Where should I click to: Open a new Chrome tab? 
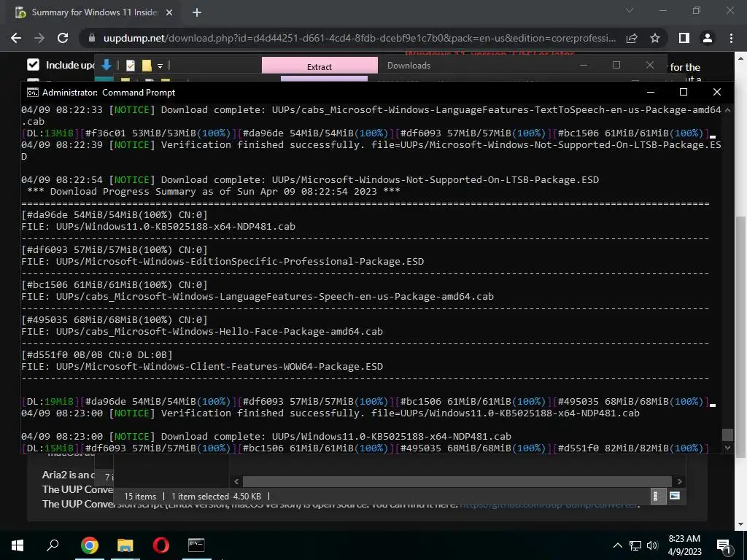(x=197, y=13)
